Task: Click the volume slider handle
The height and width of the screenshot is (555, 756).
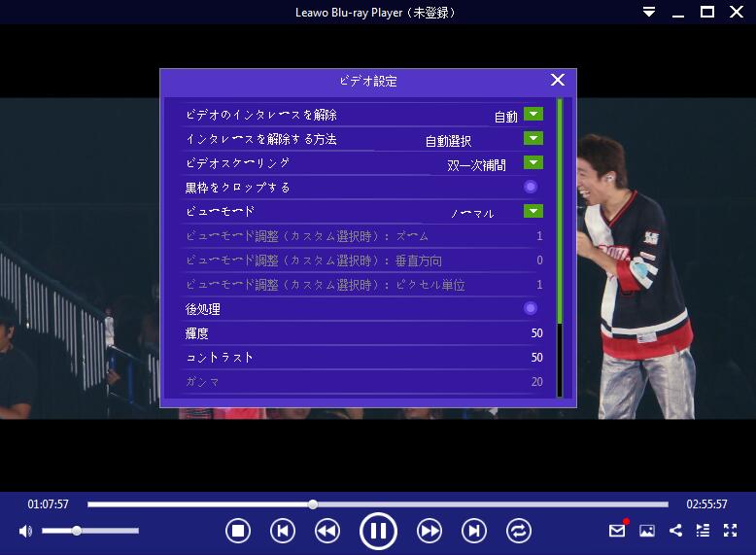Action: click(77, 531)
